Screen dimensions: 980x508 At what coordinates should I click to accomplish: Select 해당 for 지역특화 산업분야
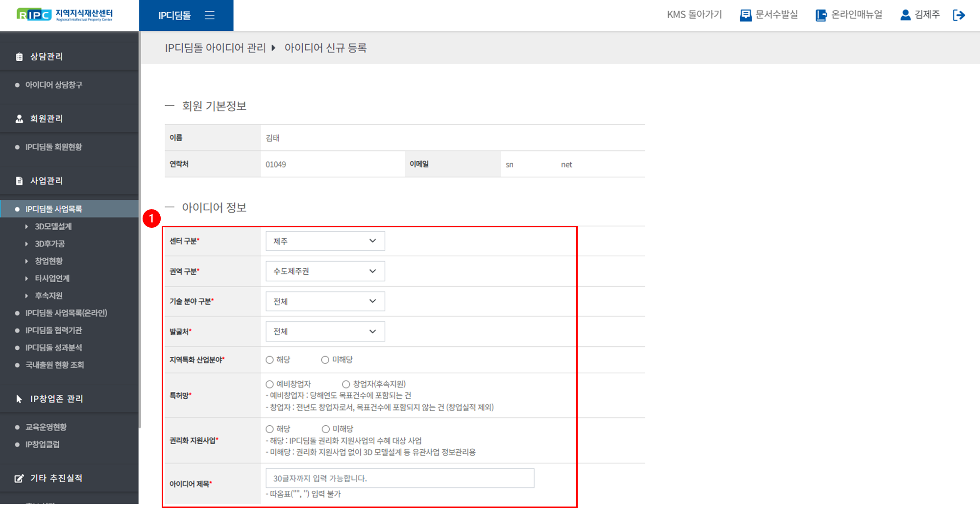pos(269,360)
